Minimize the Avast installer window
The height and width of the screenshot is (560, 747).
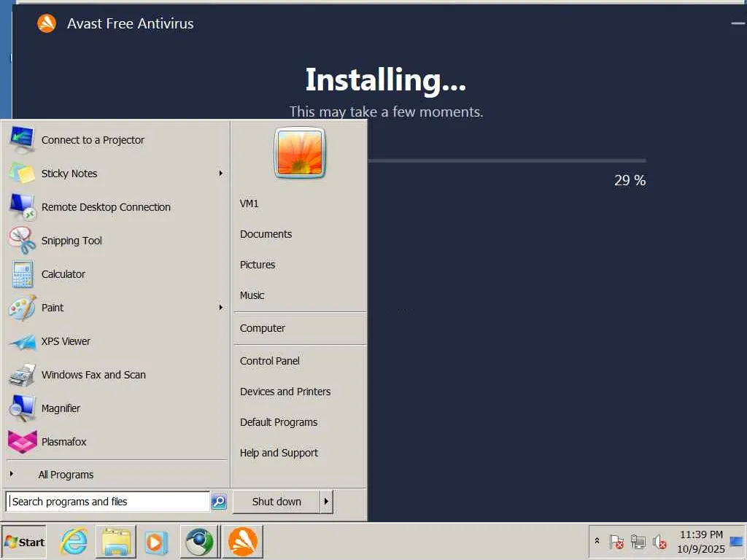point(738,23)
